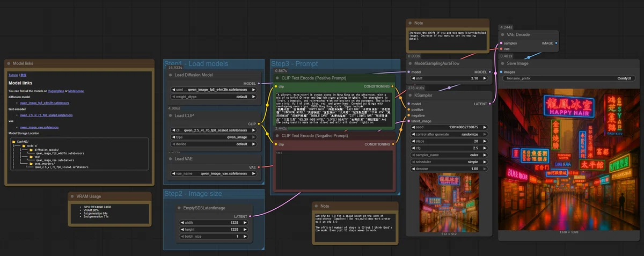Collapse the VRAM Usage node via header dot
Screen dimensions: 644x256
coord(73,196)
